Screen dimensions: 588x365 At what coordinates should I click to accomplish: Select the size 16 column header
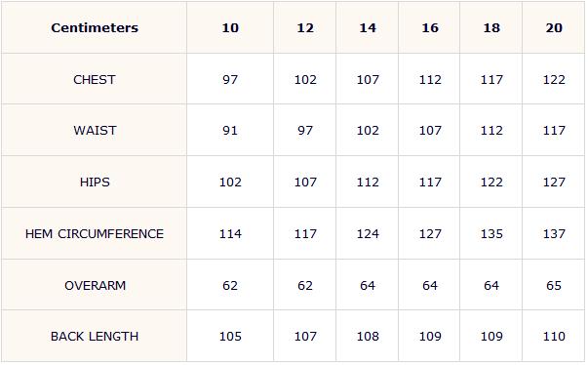coord(430,27)
